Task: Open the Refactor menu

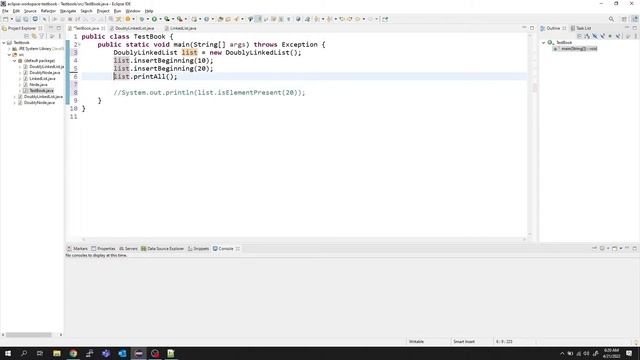Action: point(48,11)
